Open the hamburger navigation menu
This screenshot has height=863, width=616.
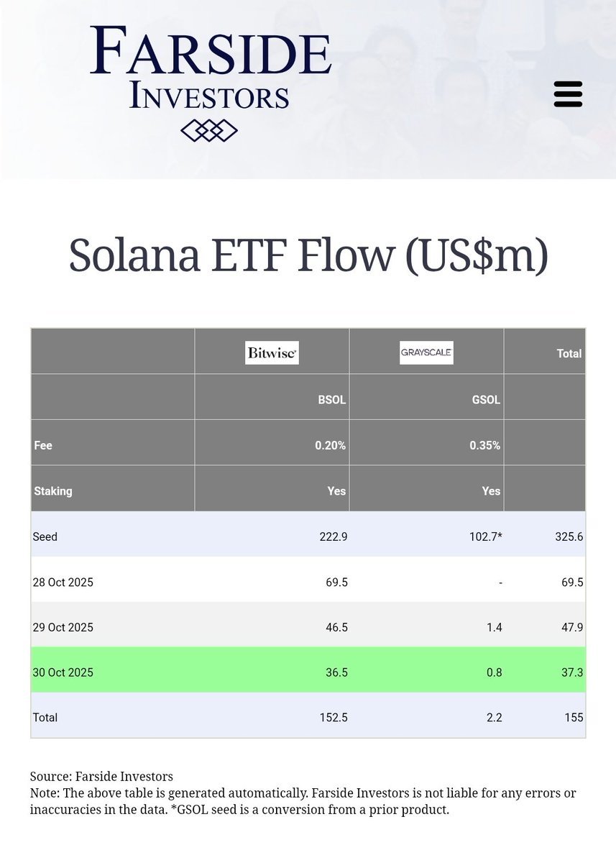pos(568,94)
